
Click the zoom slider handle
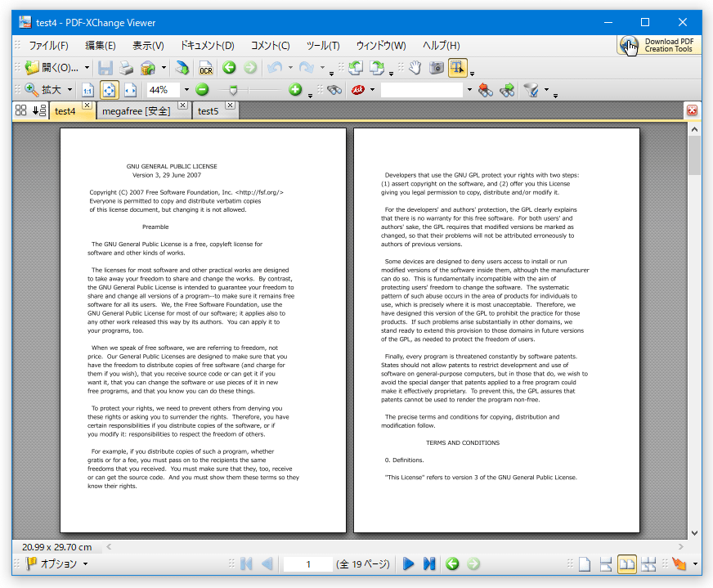click(233, 90)
